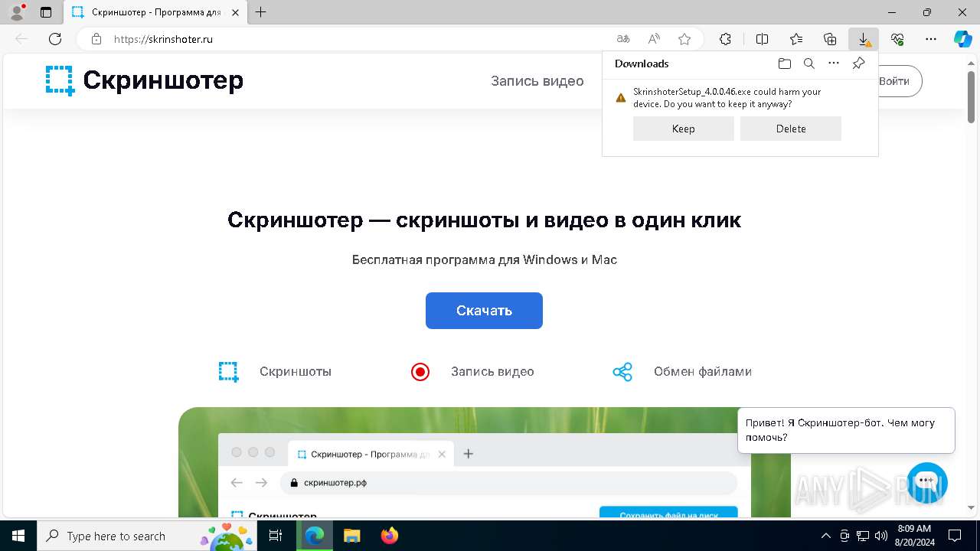Open Browser essentials heart icon
Viewport: 980px width, 551px height.
pos(897,39)
